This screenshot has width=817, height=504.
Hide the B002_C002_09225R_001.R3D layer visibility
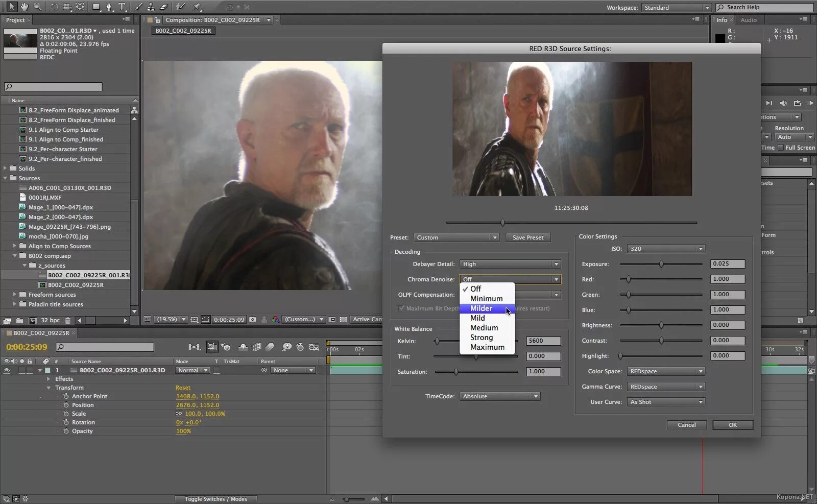click(7, 370)
